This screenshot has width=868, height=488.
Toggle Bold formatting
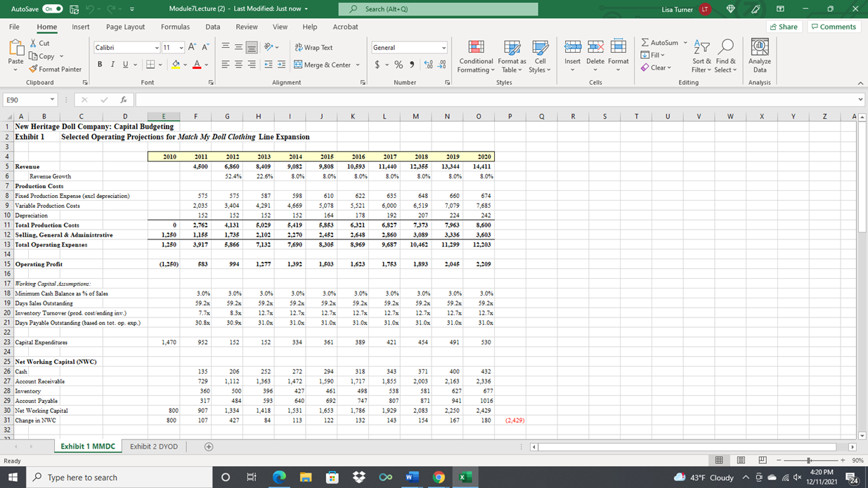101,65
